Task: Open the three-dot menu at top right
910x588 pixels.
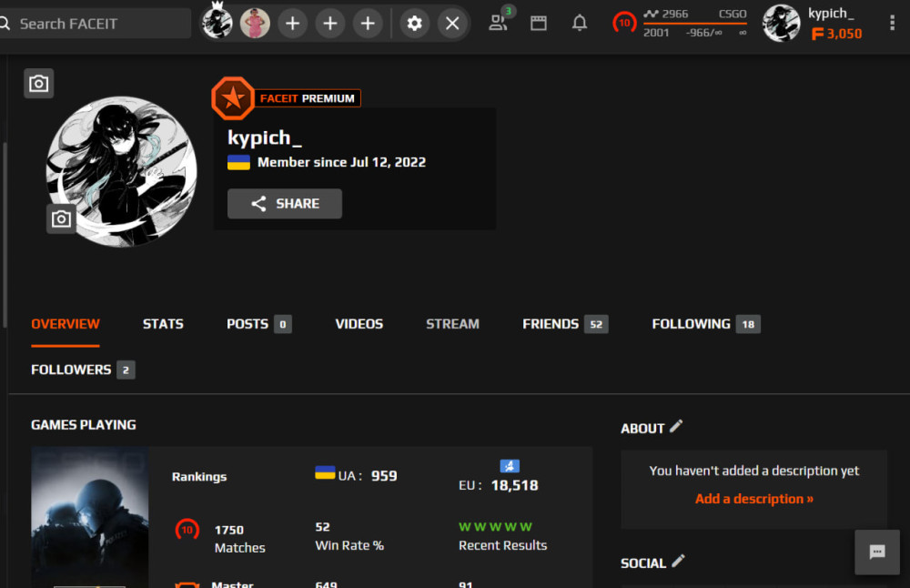Action: [892, 24]
